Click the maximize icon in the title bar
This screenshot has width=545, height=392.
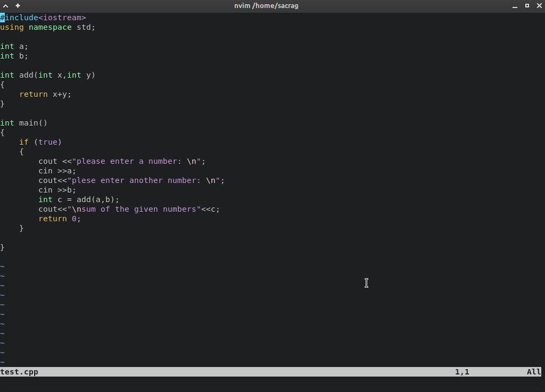(x=527, y=6)
